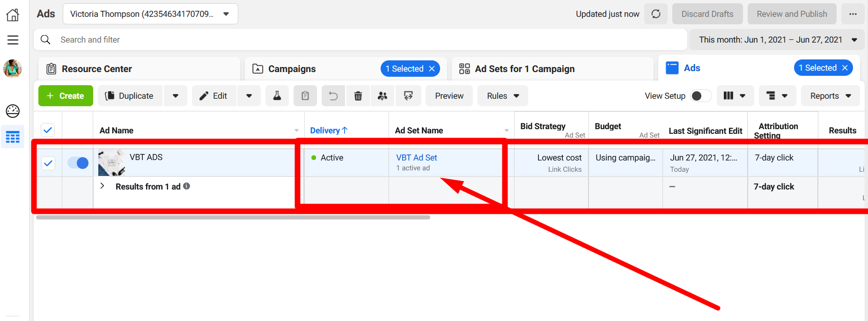The width and height of the screenshot is (868, 321).
Task: Click the green Create button
Action: 66,96
